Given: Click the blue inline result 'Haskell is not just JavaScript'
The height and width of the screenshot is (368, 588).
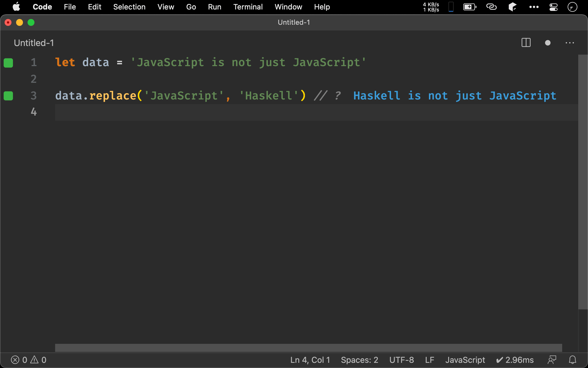Looking at the screenshot, I should click(x=455, y=96).
